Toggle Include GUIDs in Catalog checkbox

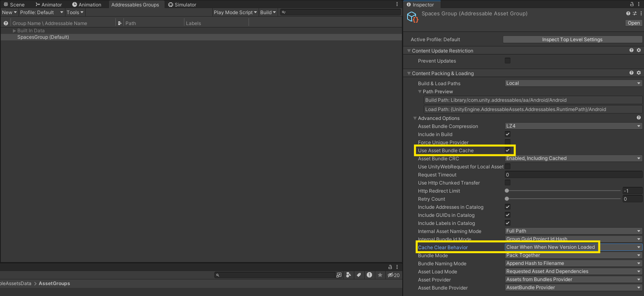coord(508,215)
